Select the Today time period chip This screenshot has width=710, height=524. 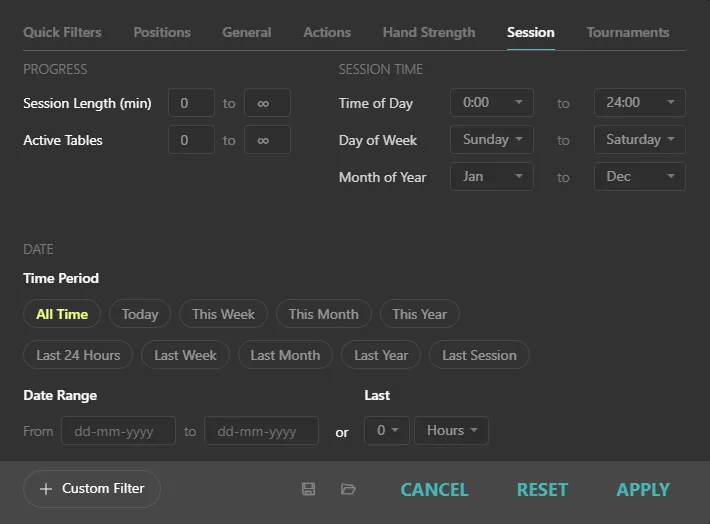tap(140, 314)
